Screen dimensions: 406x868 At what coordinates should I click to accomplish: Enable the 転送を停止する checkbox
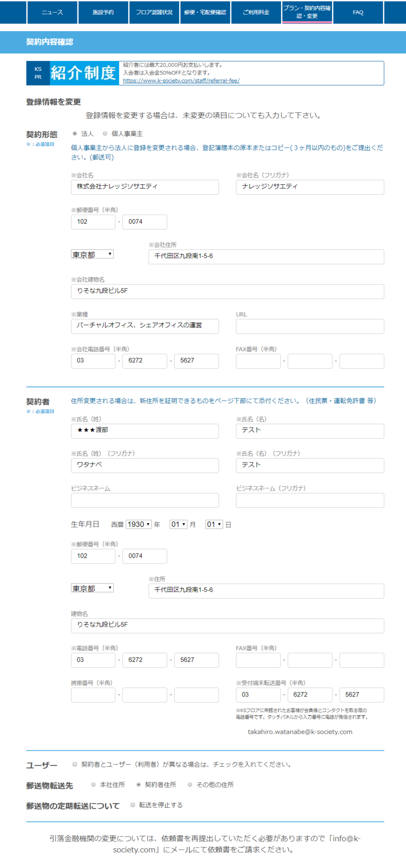(133, 805)
